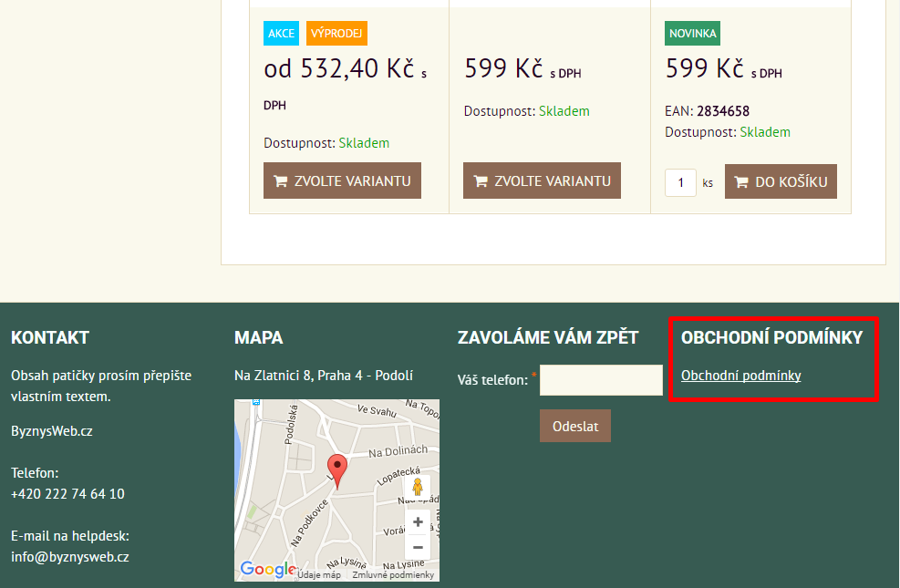This screenshot has height=588, width=900.
Task: Click the blue AKCE badge
Action: click(281, 34)
